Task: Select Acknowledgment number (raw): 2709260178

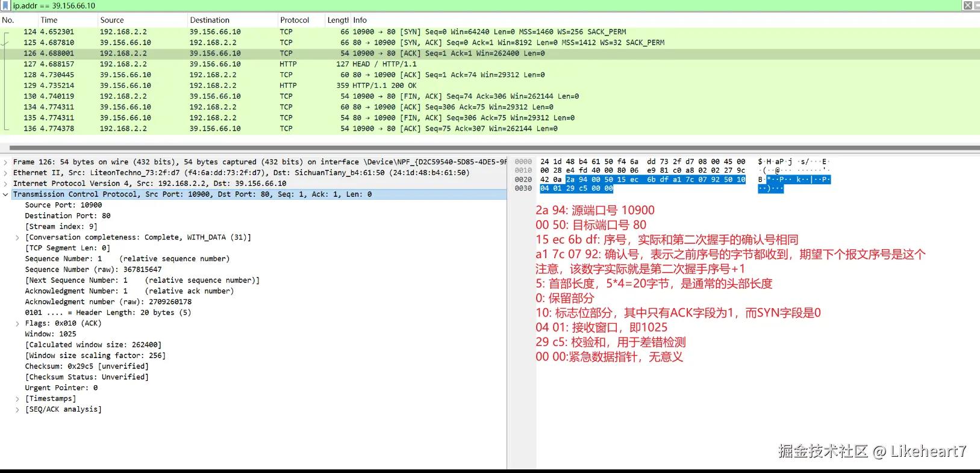Action: coord(108,302)
